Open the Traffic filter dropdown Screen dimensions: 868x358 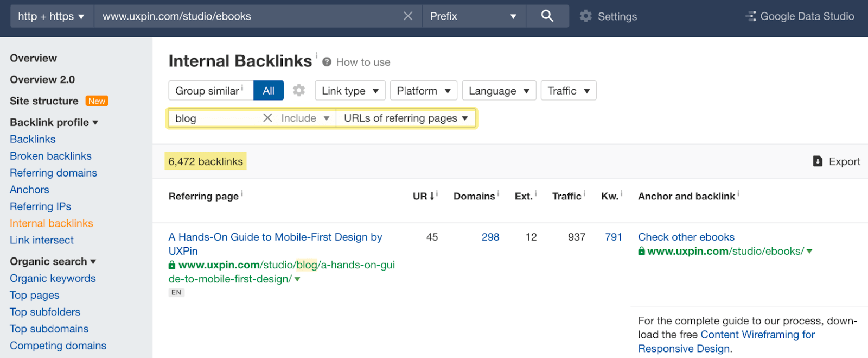[569, 91]
